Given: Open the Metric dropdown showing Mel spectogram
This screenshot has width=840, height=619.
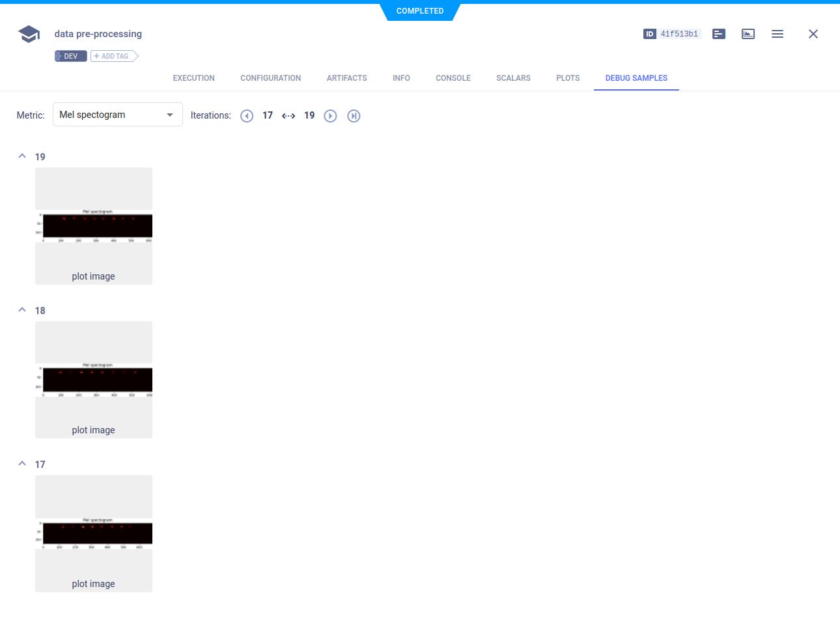Looking at the screenshot, I should (117, 115).
